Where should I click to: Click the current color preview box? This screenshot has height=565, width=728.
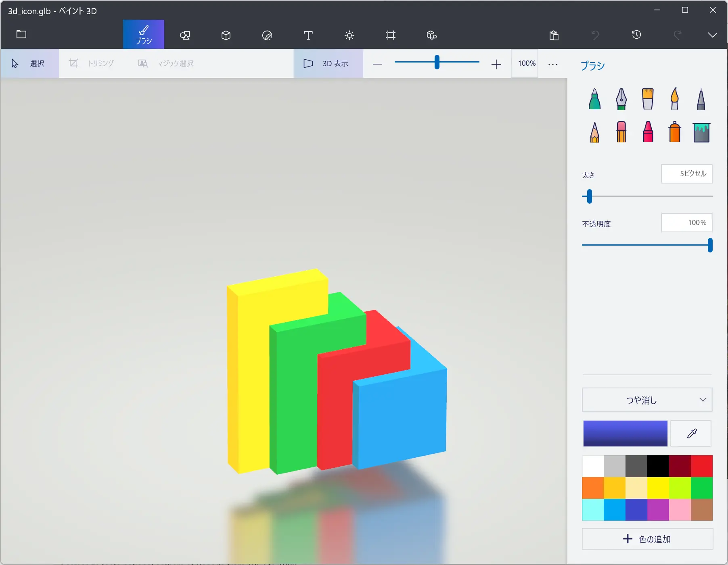625,434
